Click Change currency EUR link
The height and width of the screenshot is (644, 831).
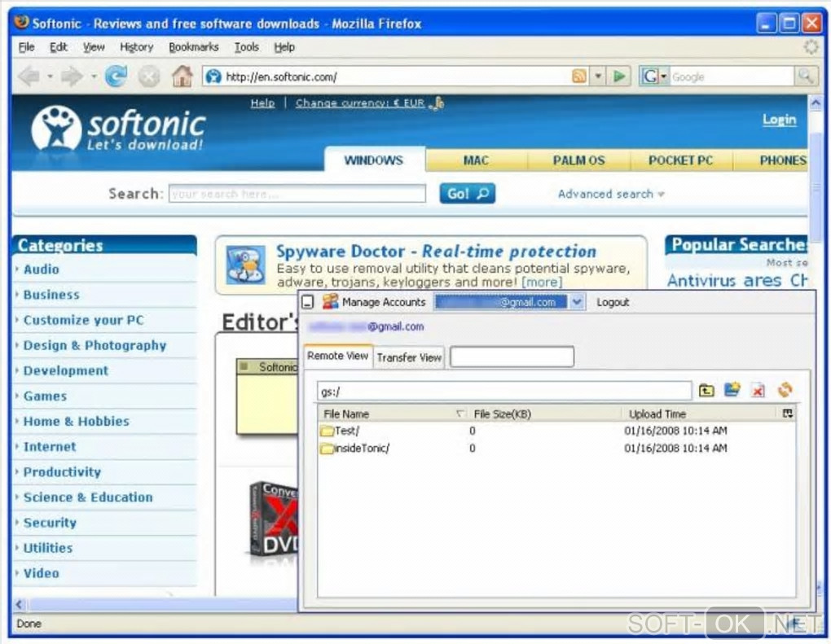pos(360,103)
